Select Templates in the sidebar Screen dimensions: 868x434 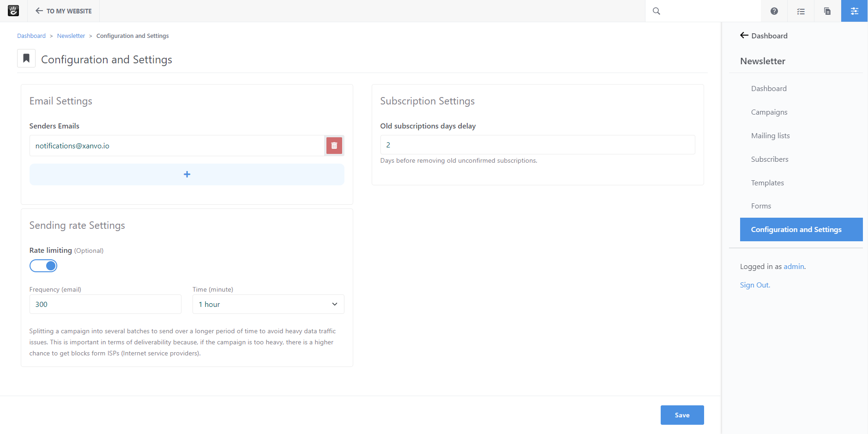pos(767,183)
